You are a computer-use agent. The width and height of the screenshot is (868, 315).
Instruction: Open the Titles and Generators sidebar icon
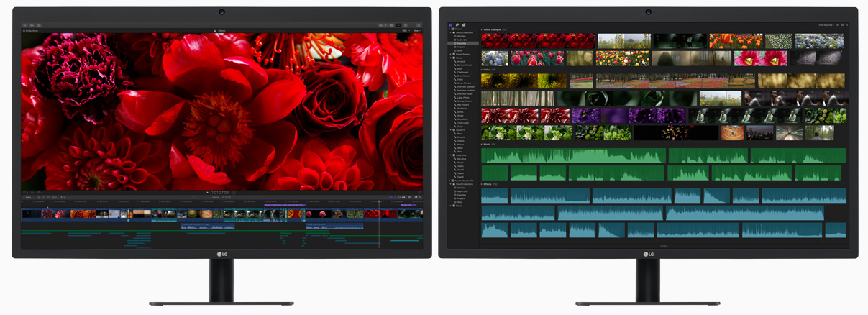click(464, 25)
